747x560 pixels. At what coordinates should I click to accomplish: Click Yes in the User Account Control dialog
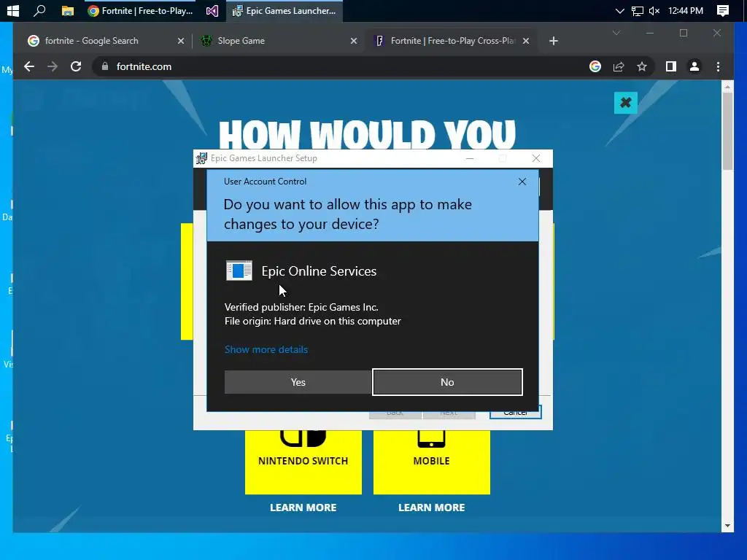tap(298, 382)
